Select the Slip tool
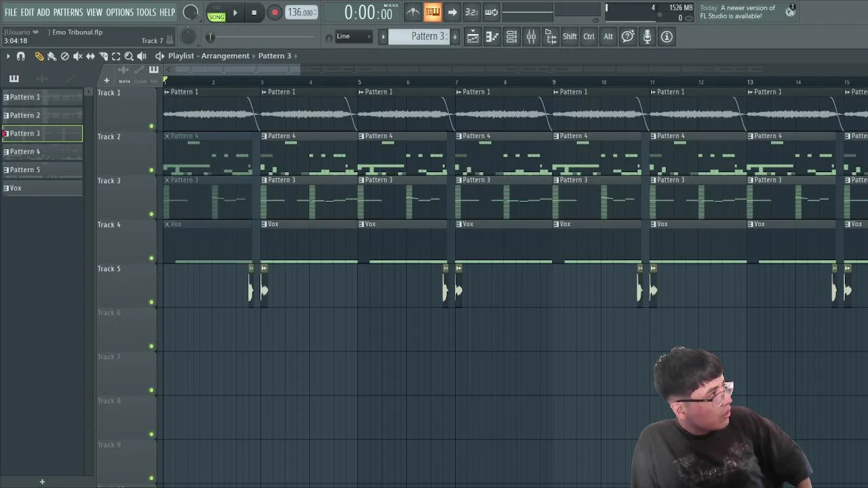Image resolution: width=868 pixels, height=488 pixels. [90, 56]
